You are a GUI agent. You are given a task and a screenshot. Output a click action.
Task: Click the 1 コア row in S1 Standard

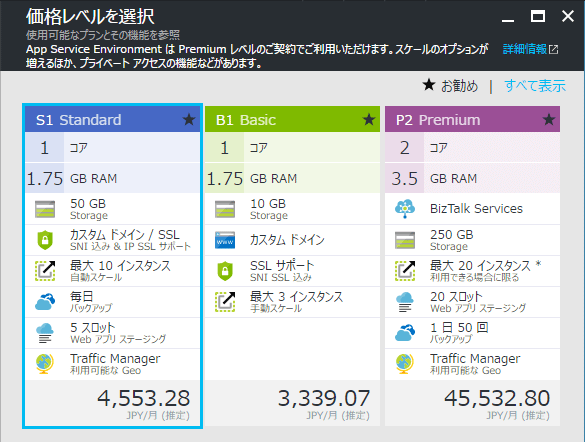tap(113, 148)
